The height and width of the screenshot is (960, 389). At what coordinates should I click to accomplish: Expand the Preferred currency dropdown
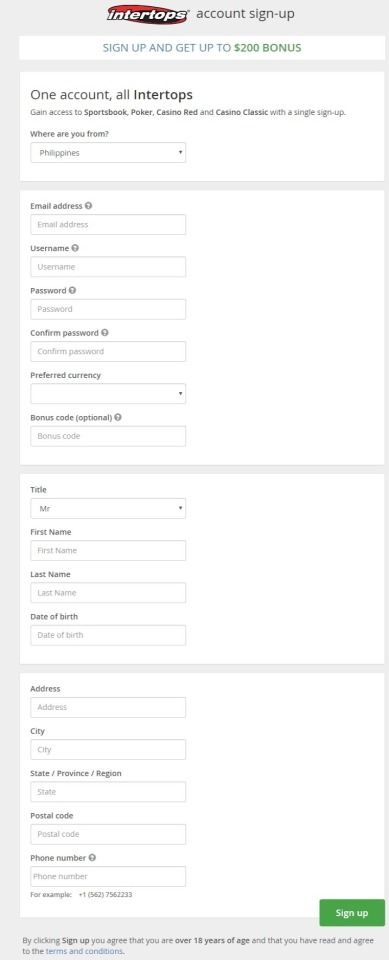(x=108, y=394)
